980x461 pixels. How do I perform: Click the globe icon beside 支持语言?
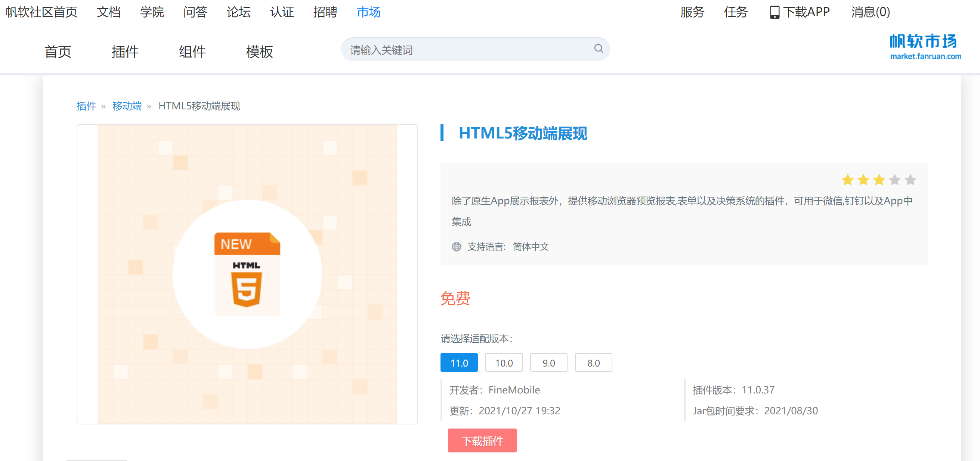456,247
